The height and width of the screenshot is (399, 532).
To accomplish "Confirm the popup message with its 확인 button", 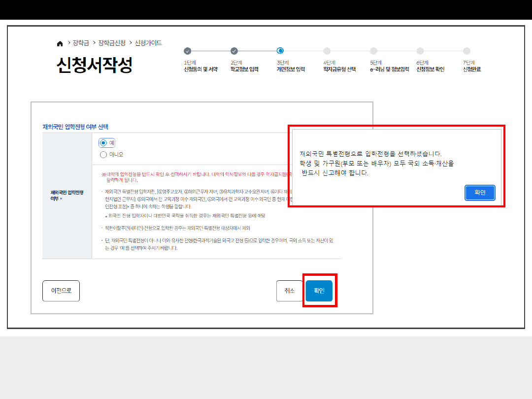I will [x=479, y=193].
